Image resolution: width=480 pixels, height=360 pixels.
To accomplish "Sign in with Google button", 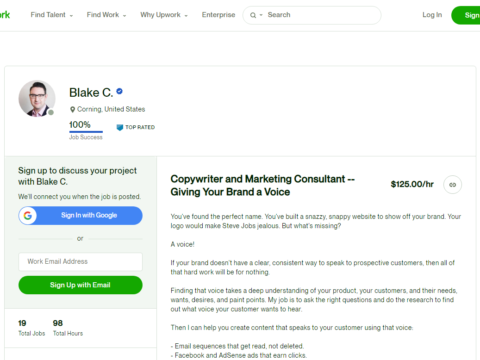I will tap(80, 216).
